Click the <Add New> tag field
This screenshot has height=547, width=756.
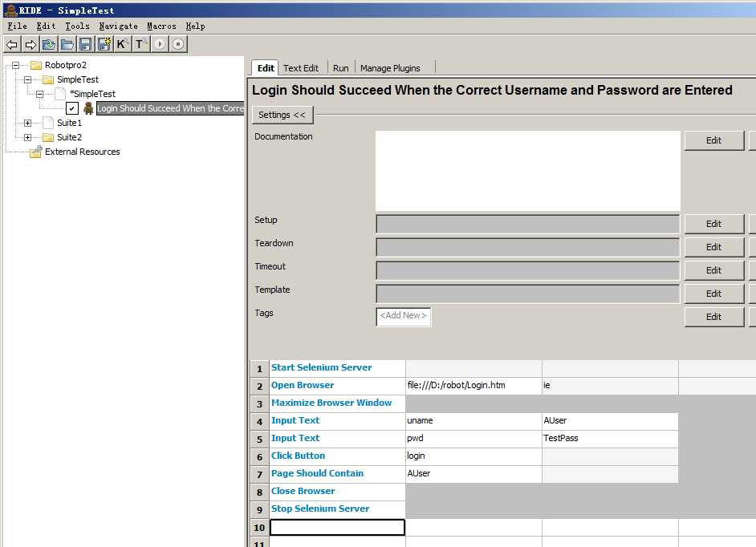point(404,316)
